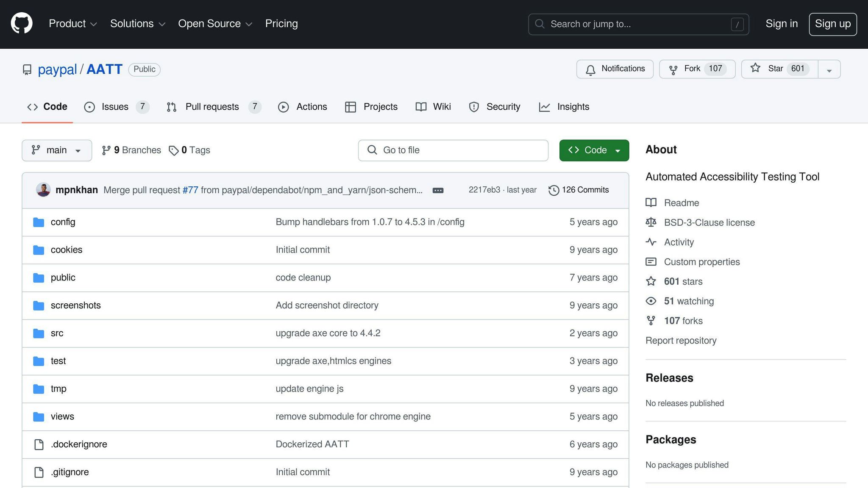868x488 pixels.
Task: Click the repository book icon beside paypal
Action: [27, 69]
